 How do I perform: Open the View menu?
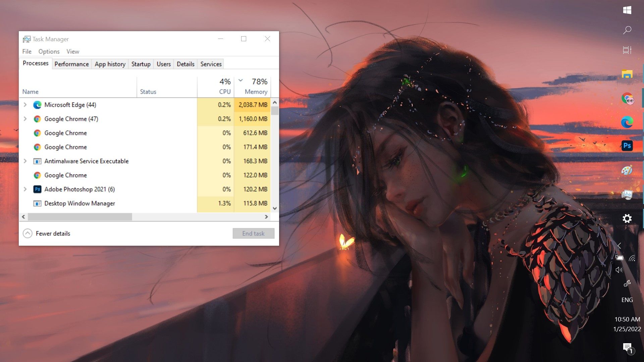(72, 51)
